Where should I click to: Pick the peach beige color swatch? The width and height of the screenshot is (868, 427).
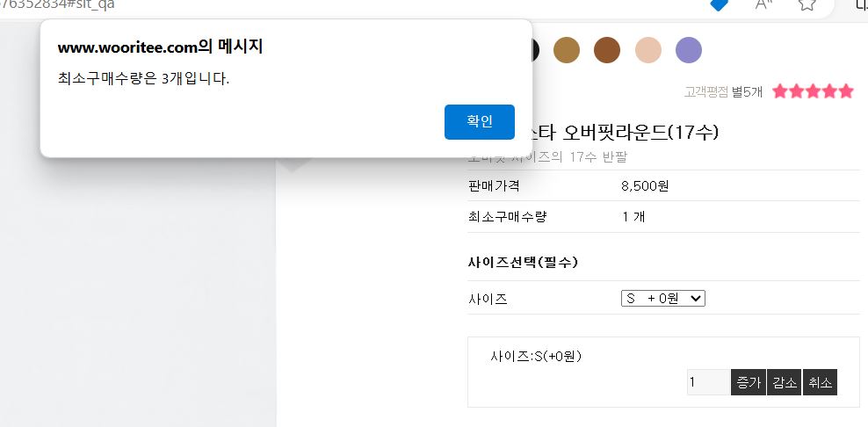coord(647,50)
